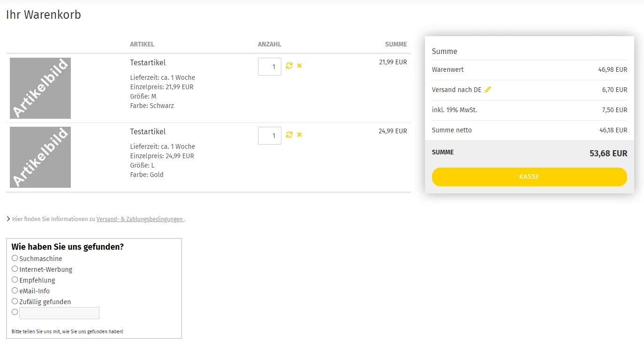Refresh quantity for the gold Testartikel

tap(289, 135)
